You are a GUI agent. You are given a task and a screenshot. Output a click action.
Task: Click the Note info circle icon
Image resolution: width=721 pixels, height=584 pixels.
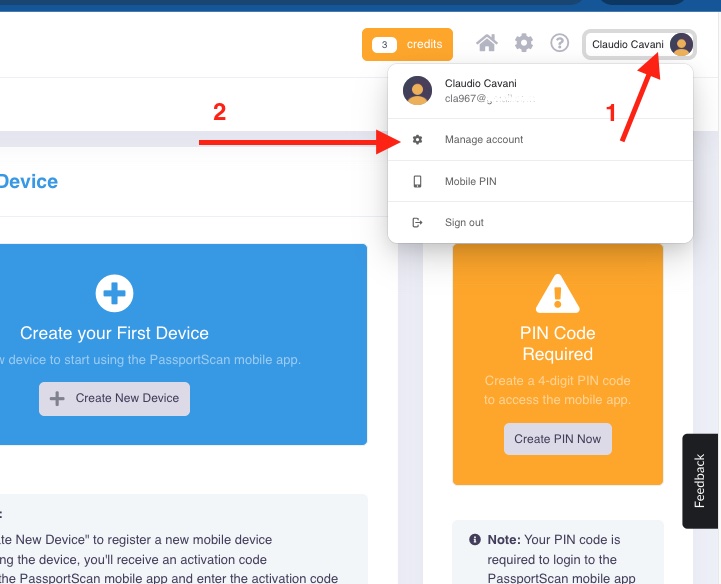pyautogui.click(x=474, y=540)
